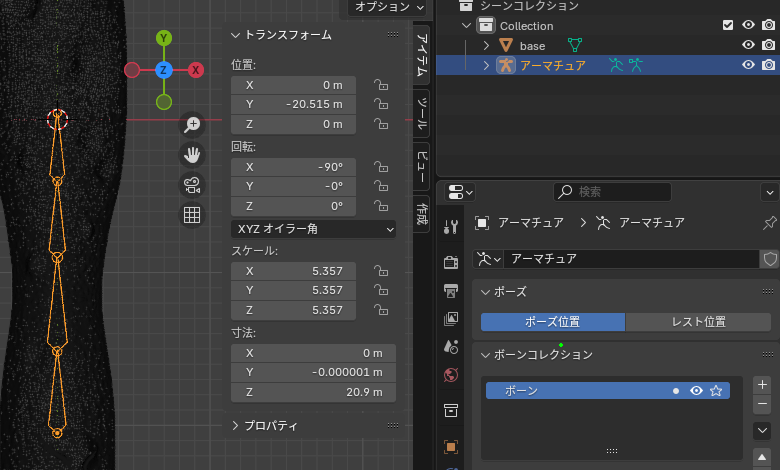Lock the location X value
Viewport: 780px width, 470px height.
tap(381, 85)
